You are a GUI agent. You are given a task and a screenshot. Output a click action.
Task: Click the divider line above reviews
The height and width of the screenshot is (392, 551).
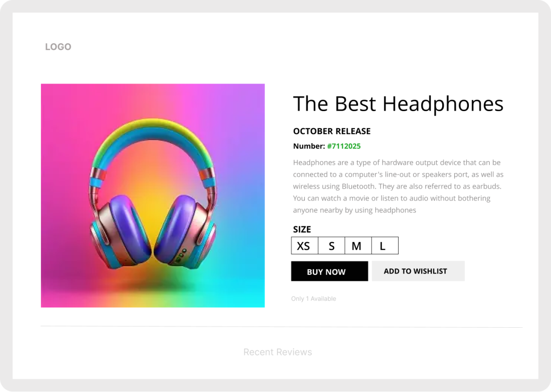tap(281, 327)
